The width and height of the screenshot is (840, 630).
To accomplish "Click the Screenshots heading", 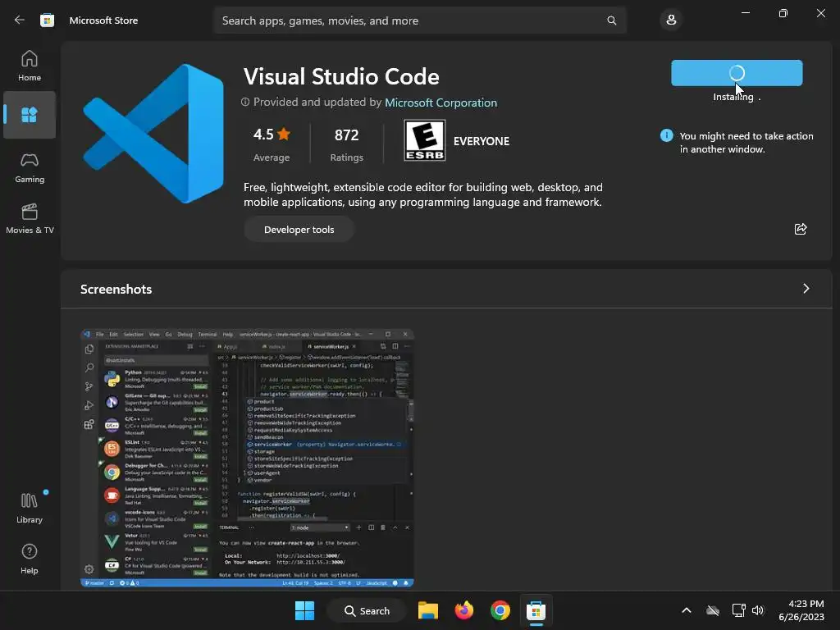I will tap(116, 290).
